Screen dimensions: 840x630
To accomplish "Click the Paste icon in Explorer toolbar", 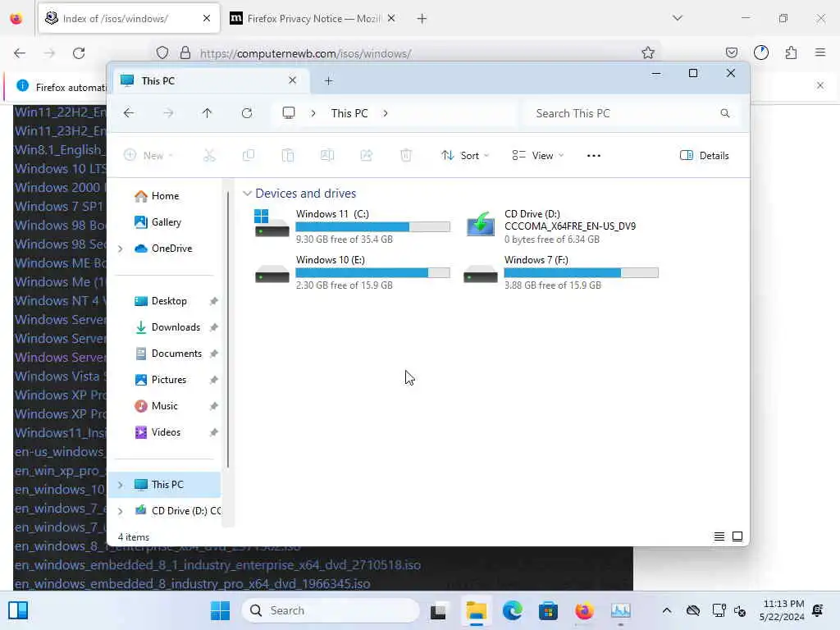I will [288, 155].
